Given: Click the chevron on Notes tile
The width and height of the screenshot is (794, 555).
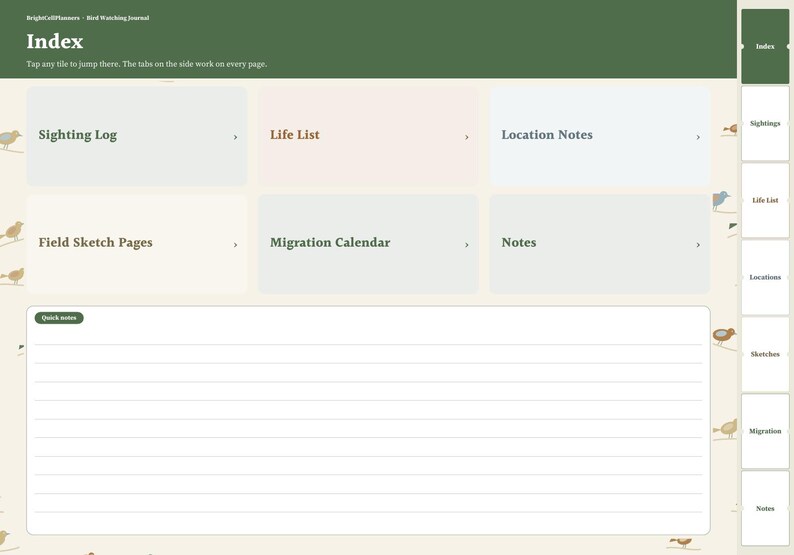Looking at the screenshot, I should click(698, 245).
